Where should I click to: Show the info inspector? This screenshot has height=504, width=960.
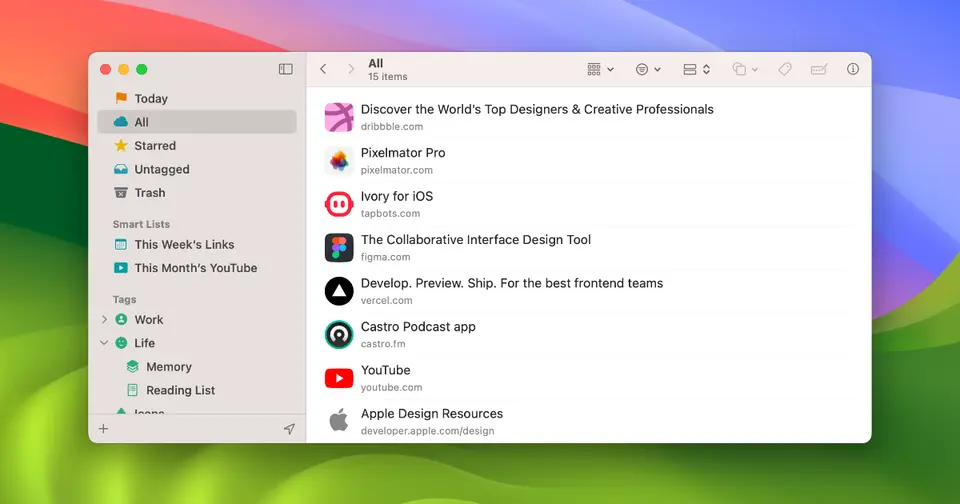pyautogui.click(x=852, y=69)
